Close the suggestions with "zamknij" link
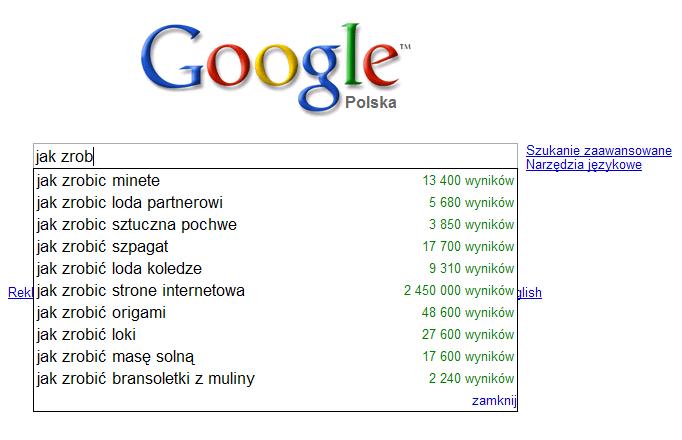Screen dimensions: 682x440 tap(494, 400)
